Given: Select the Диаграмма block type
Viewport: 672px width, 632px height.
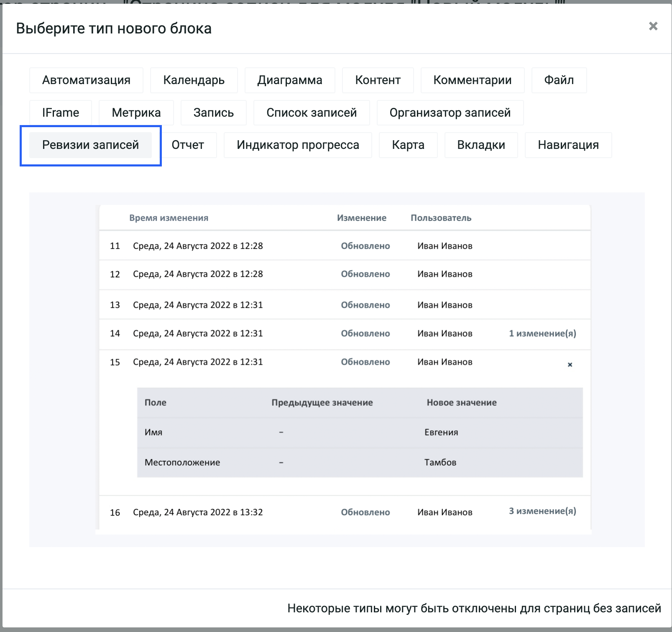Looking at the screenshot, I should (290, 80).
